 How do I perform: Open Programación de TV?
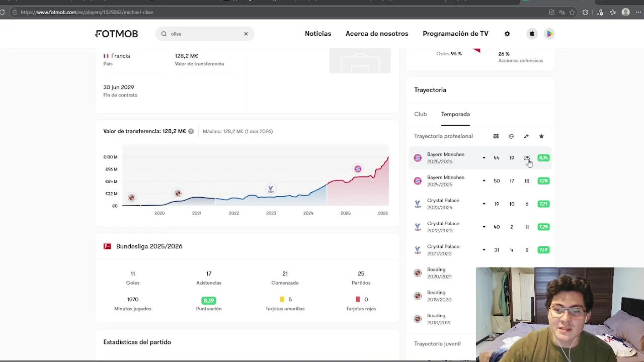pyautogui.click(x=455, y=34)
